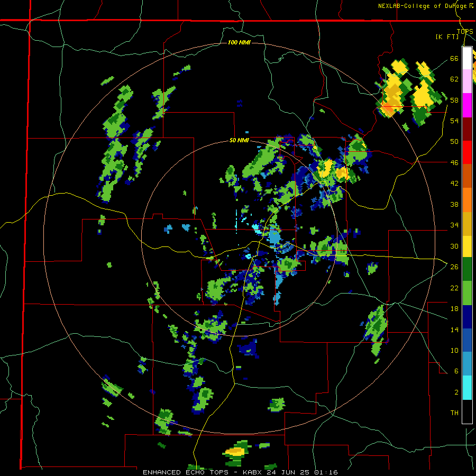
Task: Click the dark green legend swatch
Action: (467, 269)
